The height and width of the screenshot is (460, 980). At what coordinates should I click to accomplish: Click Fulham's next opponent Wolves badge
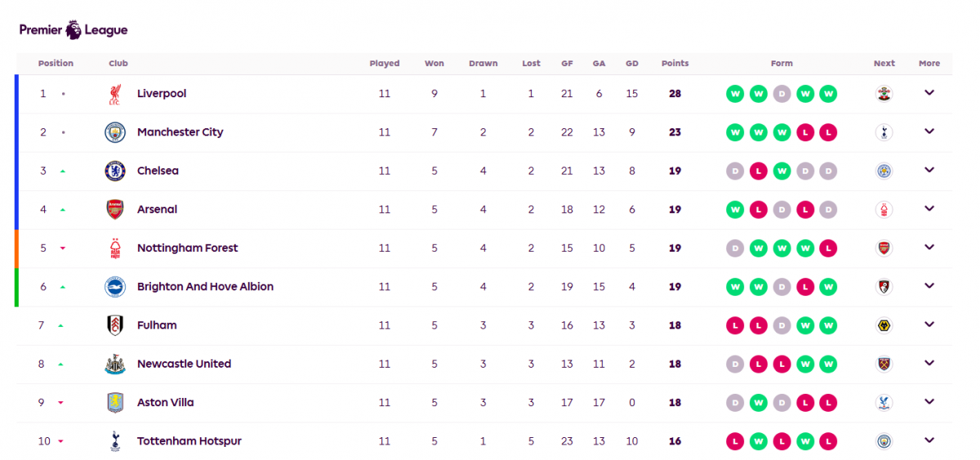pyautogui.click(x=884, y=325)
